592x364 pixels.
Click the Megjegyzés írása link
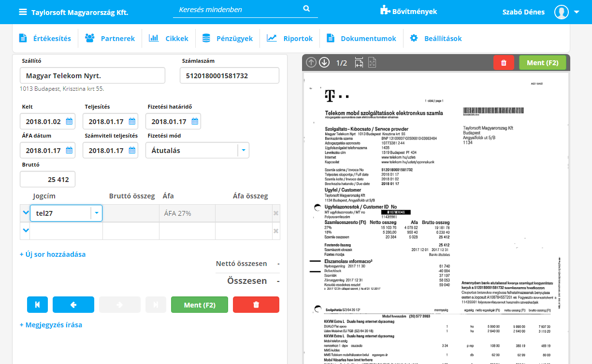51,325
